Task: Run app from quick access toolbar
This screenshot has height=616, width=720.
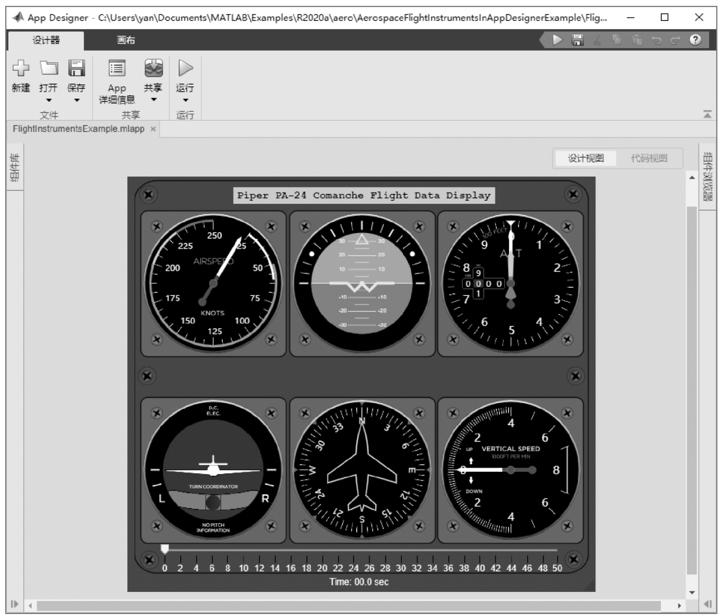Action: 557,40
